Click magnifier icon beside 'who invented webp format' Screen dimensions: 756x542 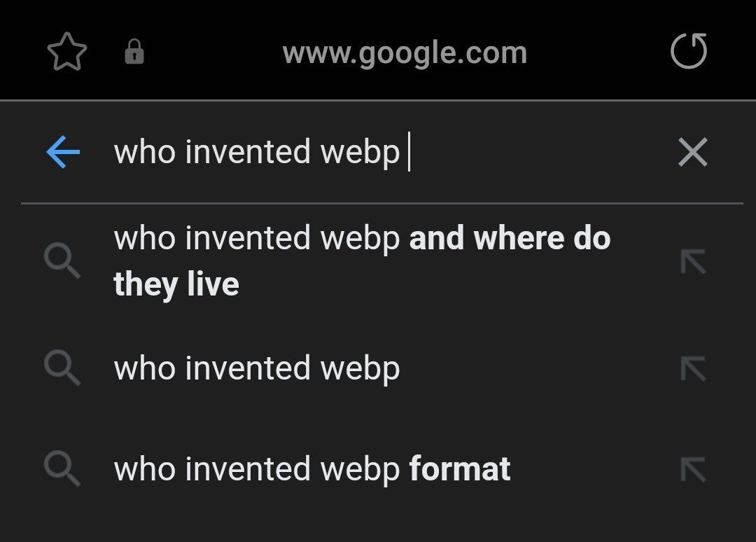(x=62, y=469)
